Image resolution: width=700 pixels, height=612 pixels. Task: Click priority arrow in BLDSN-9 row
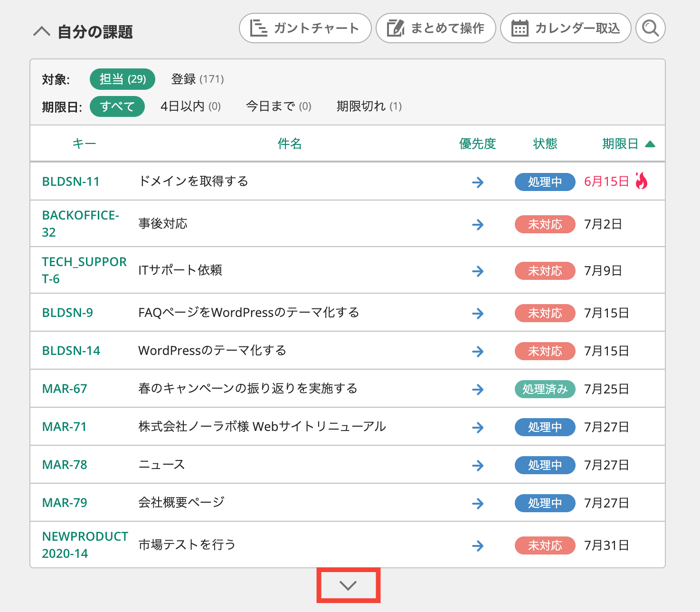point(478,313)
